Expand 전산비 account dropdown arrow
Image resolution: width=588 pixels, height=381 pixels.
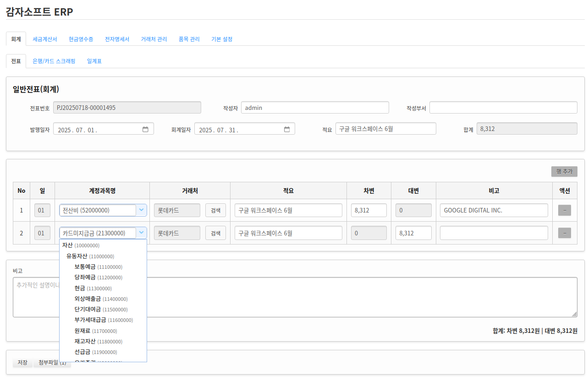142,210
